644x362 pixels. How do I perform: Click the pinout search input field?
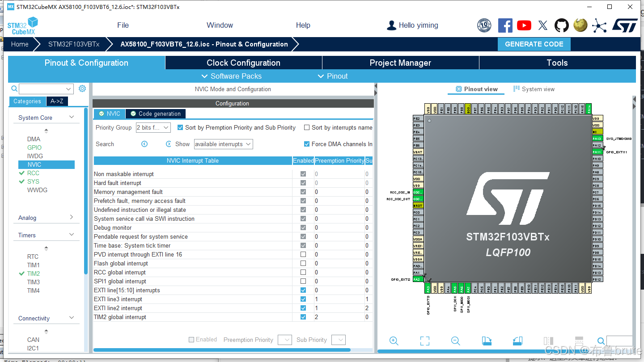click(x=619, y=341)
